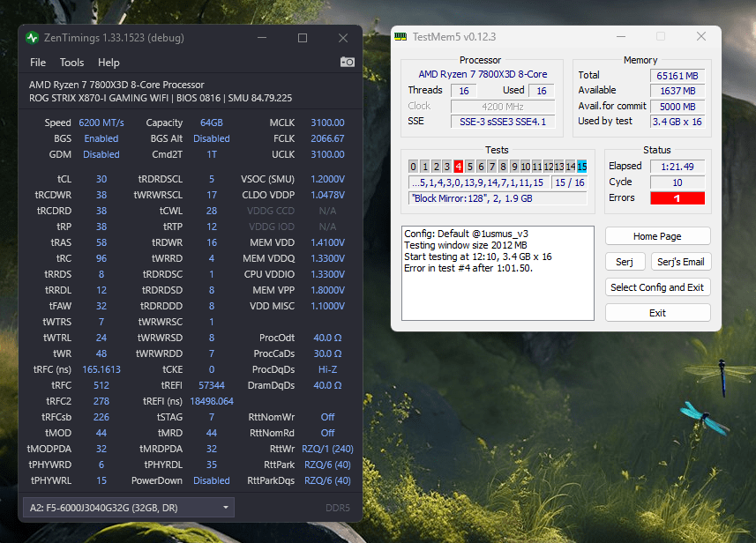
Task: Click the Used by test 3.4 GB x 16 field
Action: tap(677, 122)
